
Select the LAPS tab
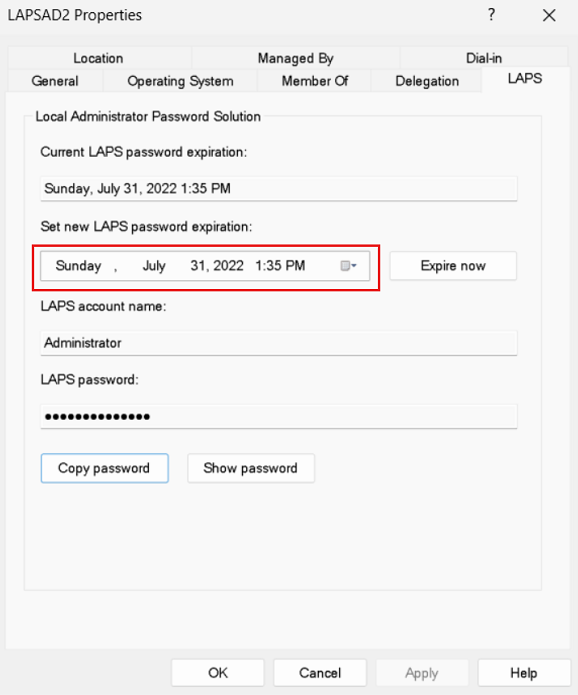click(x=525, y=79)
